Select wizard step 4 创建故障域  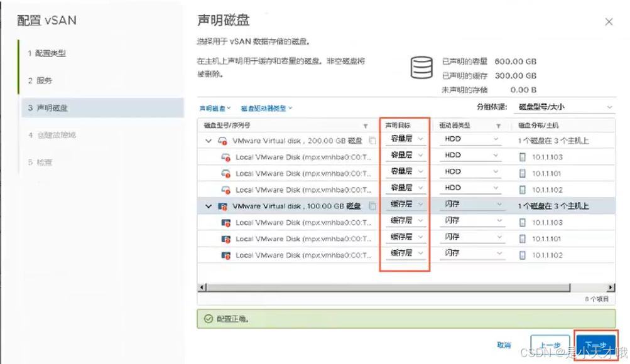point(52,136)
